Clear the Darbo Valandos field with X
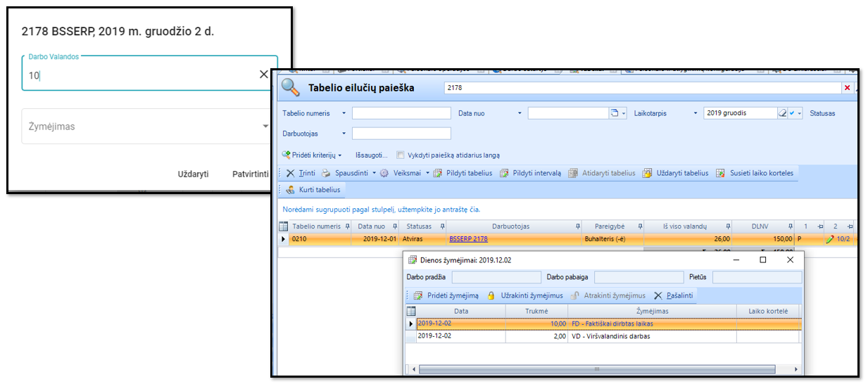This screenshot has height=384, width=868. tap(264, 75)
